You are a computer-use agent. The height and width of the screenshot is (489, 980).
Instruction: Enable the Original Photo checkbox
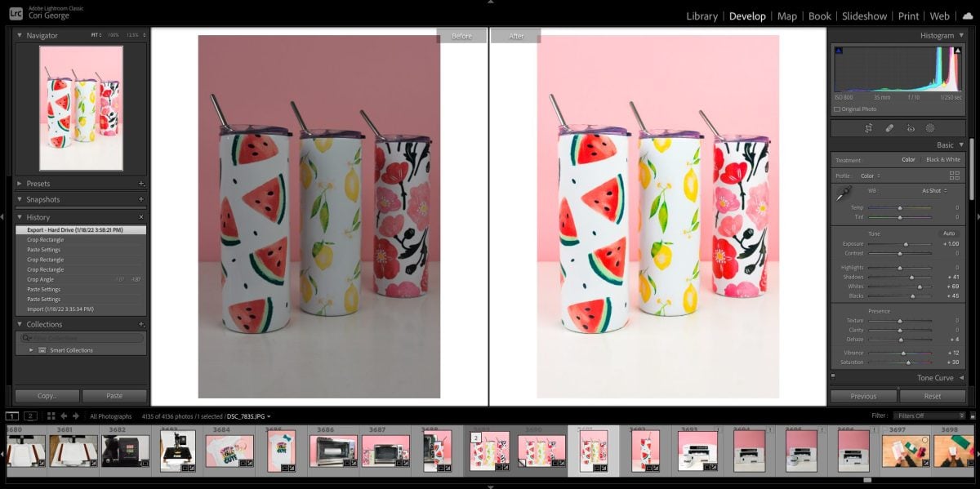point(837,109)
